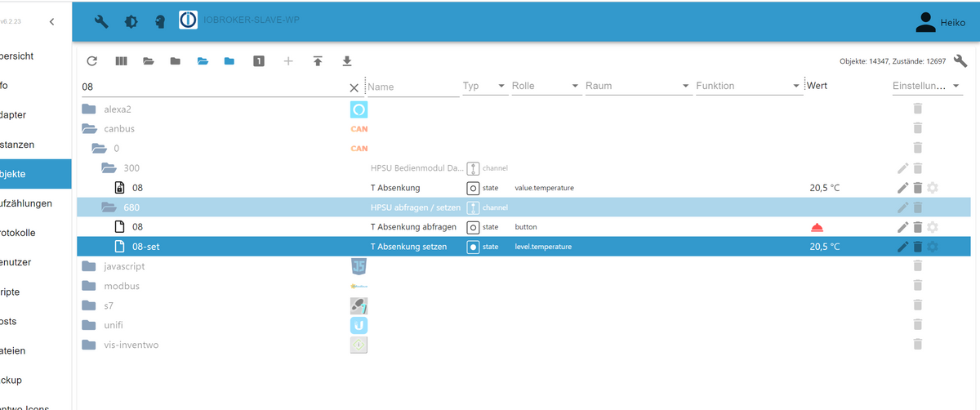The image size is (980, 410).
Task: Click the red button icon for T Absenkung abfragen
Action: click(x=817, y=227)
